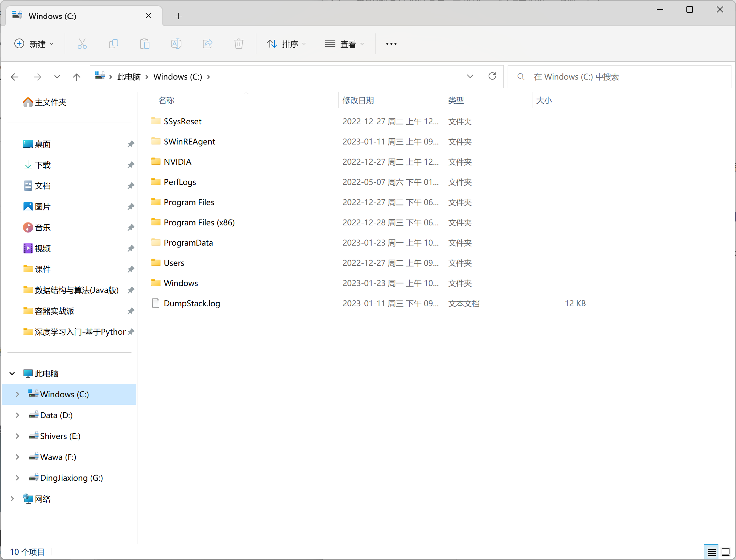The image size is (736, 560).
Task: Click the Cut scissors icon
Action: [82, 44]
